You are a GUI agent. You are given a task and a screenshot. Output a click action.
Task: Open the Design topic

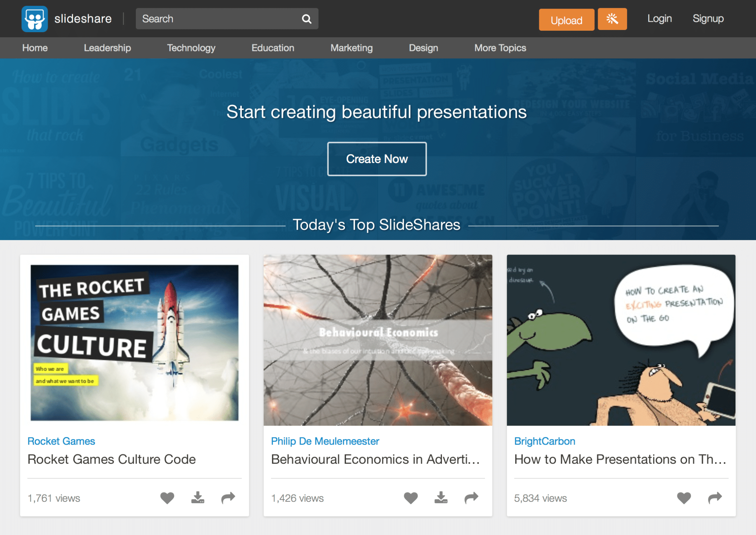423,48
